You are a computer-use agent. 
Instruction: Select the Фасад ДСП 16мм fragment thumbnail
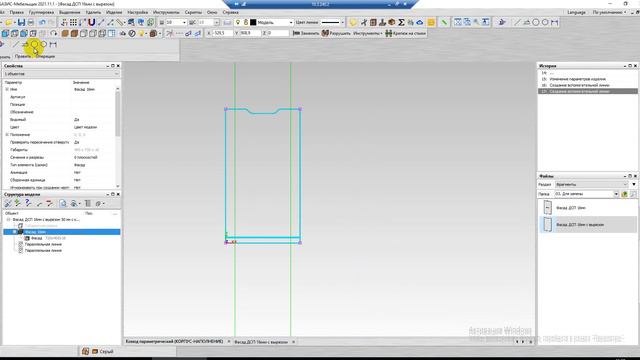tap(547, 208)
